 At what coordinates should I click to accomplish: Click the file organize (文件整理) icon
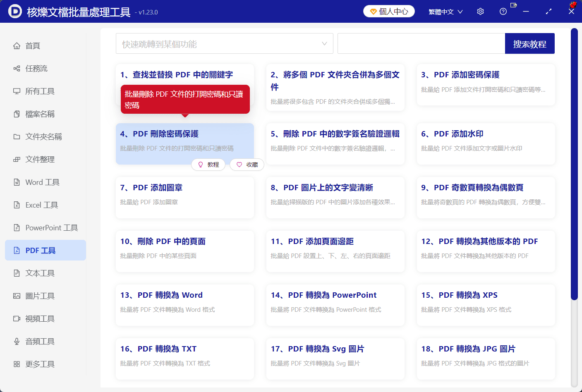pos(17,160)
